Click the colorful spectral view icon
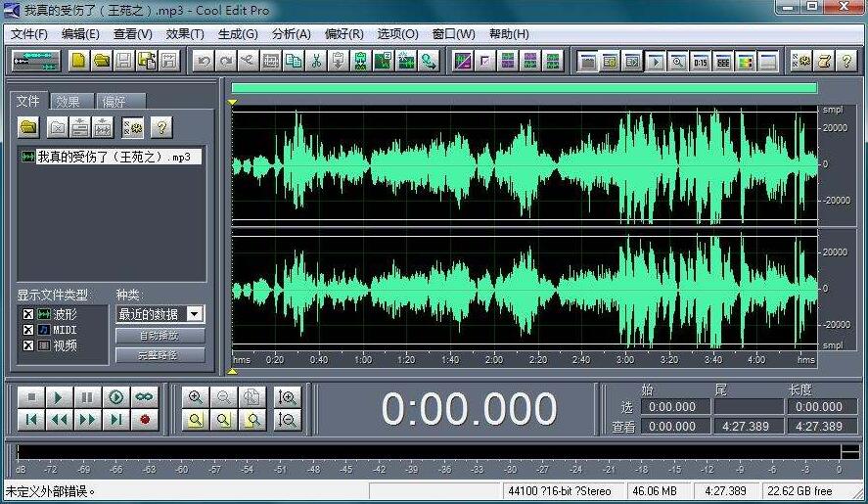 pyautogui.click(x=745, y=61)
